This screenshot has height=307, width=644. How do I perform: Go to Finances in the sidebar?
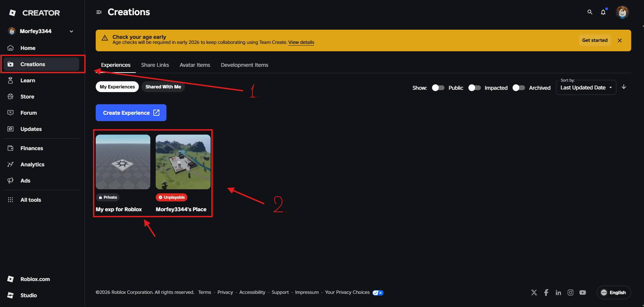tap(41, 148)
